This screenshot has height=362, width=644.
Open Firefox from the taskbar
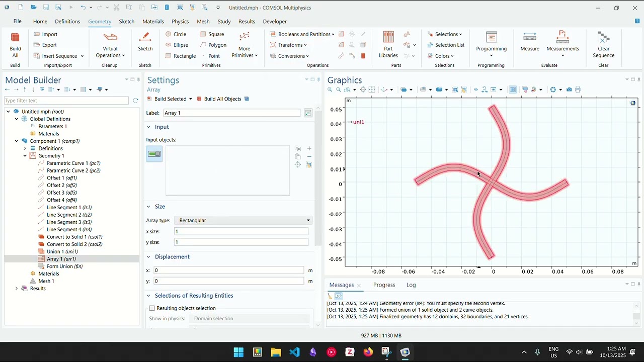coord(368,352)
